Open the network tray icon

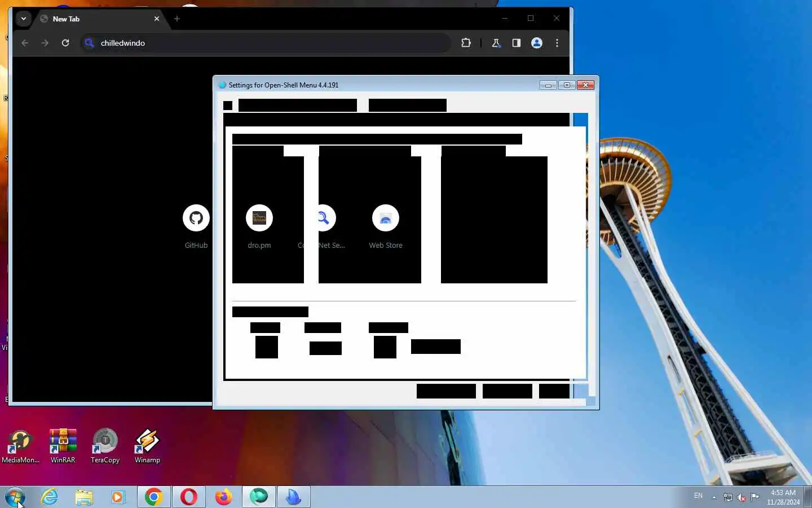[x=728, y=497]
